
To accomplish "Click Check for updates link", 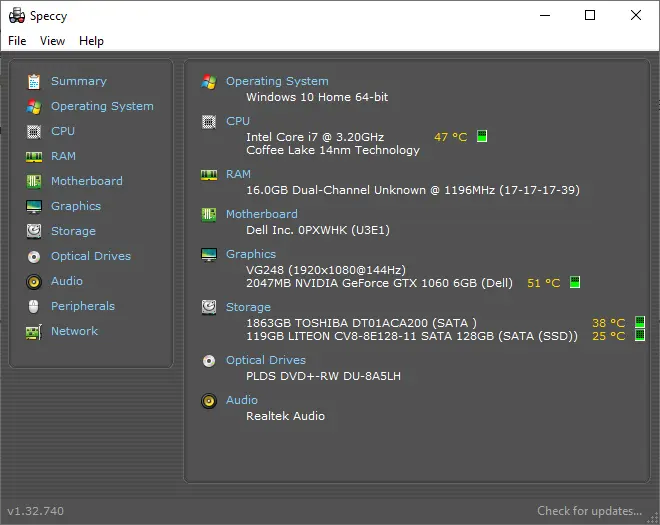I will [590, 511].
